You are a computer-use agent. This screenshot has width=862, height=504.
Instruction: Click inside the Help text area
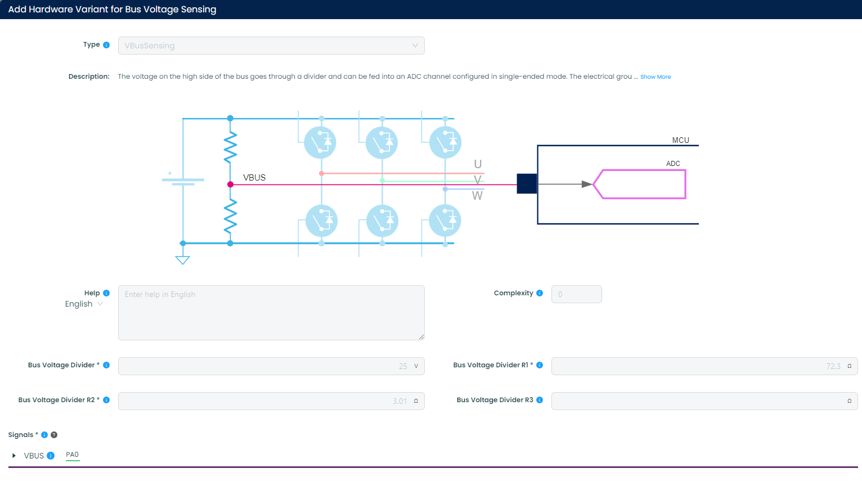coord(271,313)
